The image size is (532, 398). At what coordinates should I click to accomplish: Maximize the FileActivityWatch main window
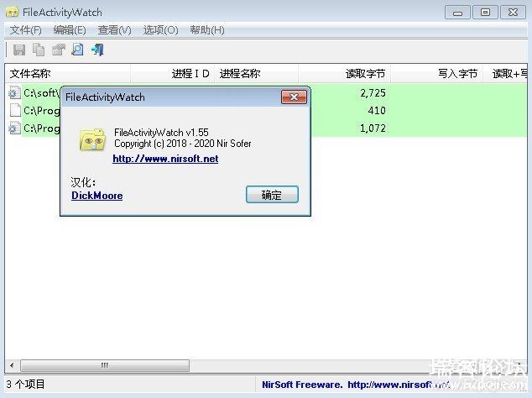click(x=485, y=13)
